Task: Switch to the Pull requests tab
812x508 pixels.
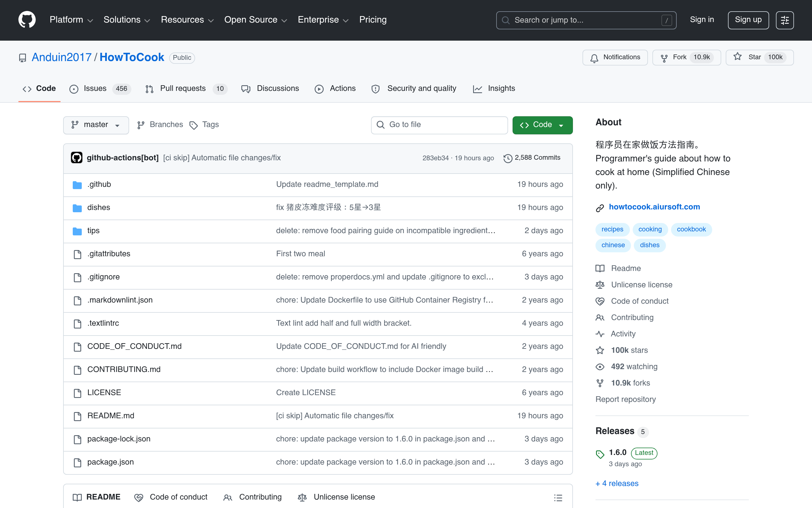Action: click(186, 89)
